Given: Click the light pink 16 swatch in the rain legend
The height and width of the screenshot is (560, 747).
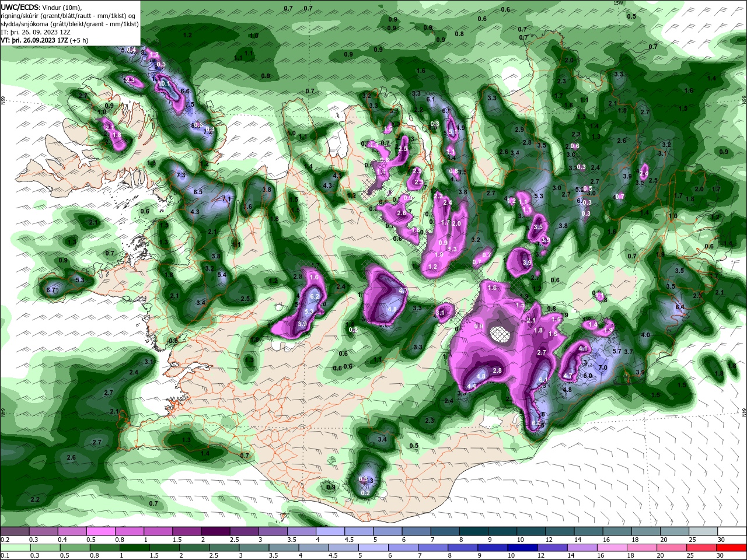Looking at the screenshot, I should point(613,548).
